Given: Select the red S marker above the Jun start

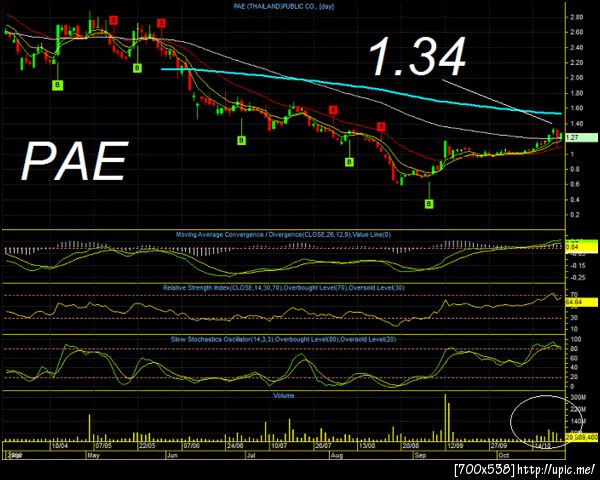Looking at the screenshot, I should pos(161,23).
